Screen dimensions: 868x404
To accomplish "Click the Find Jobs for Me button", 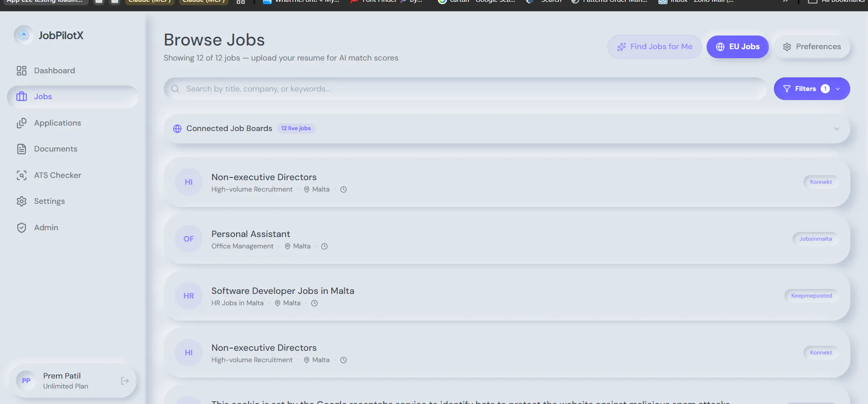I will (x=654, y=46).
